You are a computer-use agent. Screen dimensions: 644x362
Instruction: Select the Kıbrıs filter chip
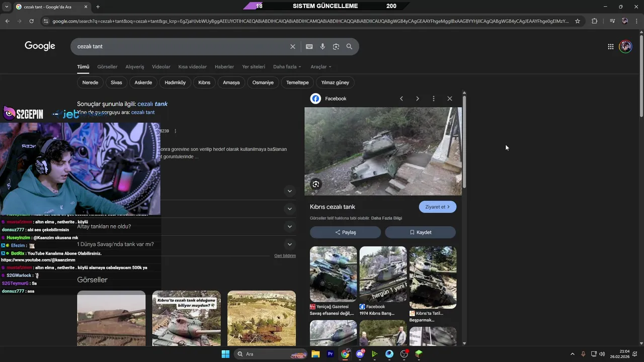pyautogui.click(x=204, y=82)
